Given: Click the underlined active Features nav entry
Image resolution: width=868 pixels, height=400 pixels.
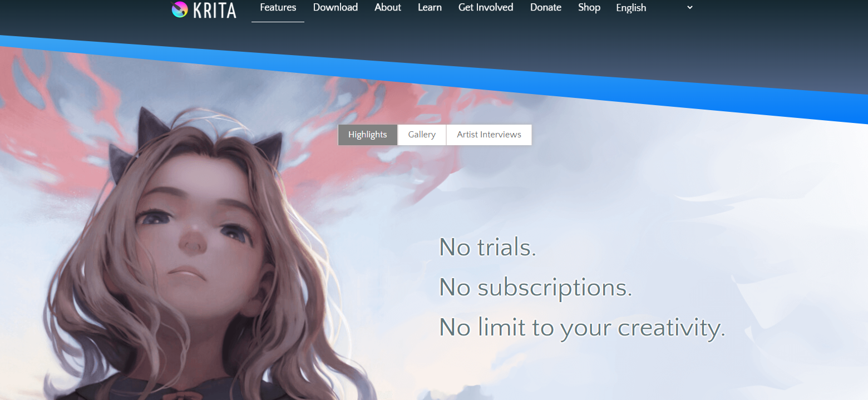Looking at the screenshot, I should tap(278, 7).
